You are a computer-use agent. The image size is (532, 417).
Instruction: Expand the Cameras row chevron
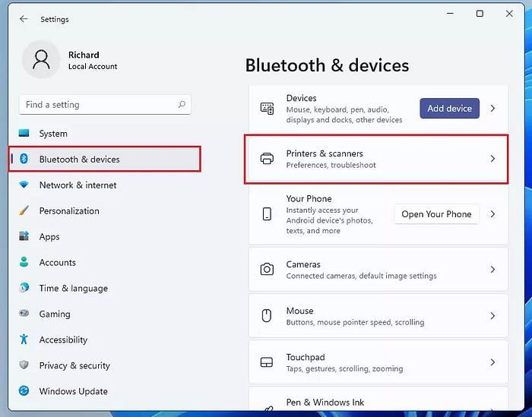pos(492,269)
